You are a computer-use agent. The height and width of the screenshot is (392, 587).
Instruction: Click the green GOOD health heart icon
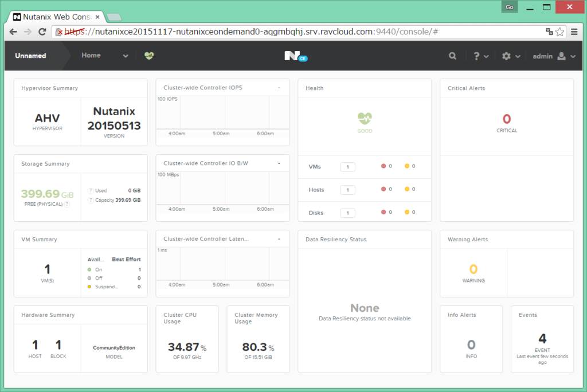pyautogui.click(x=365, y=118)
